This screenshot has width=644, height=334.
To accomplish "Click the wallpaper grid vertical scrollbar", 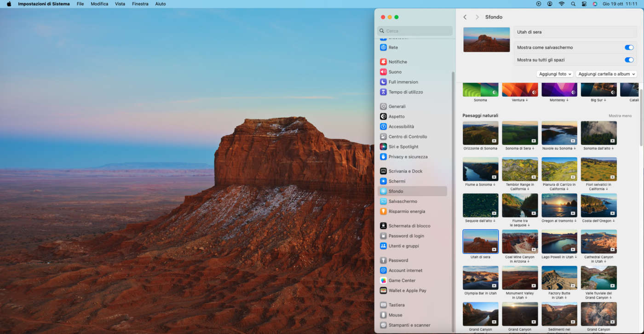I will pyautogui.click(x=641, y=118).
